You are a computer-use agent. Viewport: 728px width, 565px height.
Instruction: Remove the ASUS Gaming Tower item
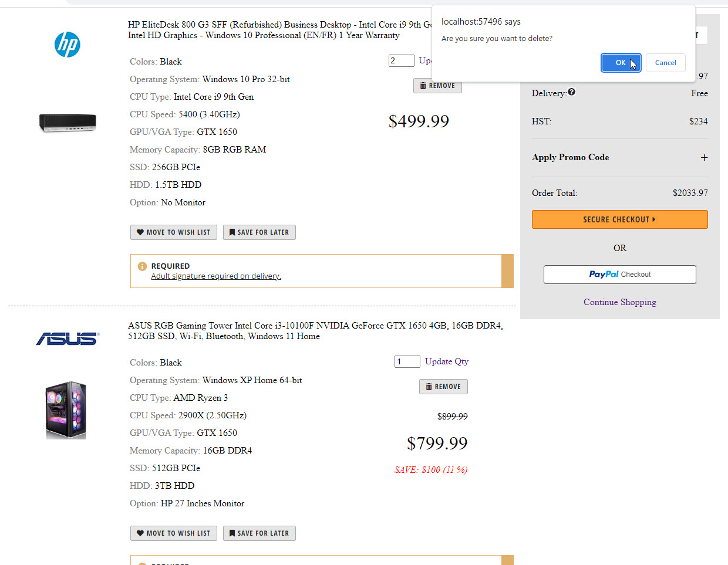[443, 387]
